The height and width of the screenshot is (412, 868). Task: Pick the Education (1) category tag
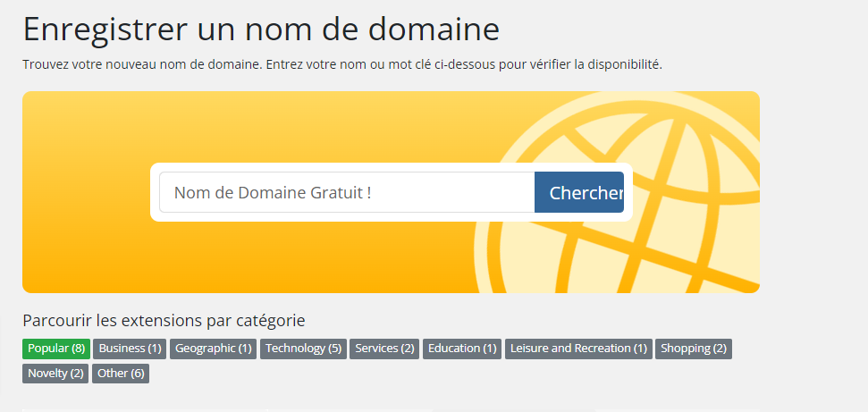click(x=462, y=349)
